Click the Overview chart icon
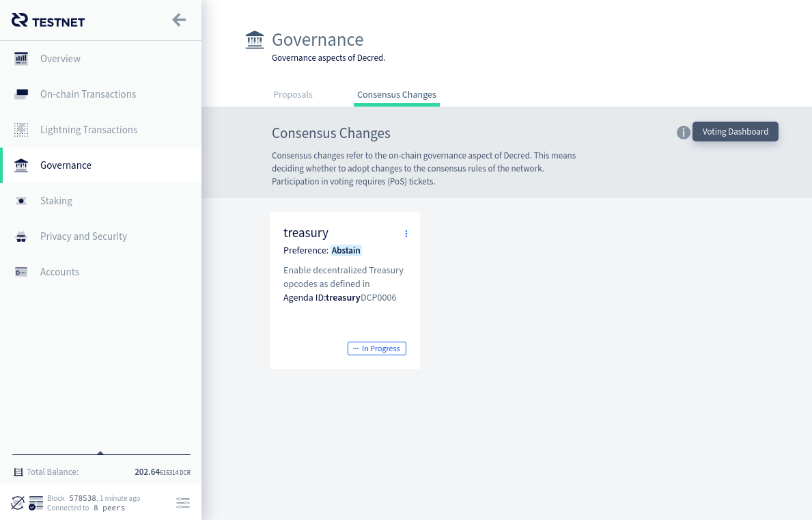This screenshot has height=520, width=812. 21,59
